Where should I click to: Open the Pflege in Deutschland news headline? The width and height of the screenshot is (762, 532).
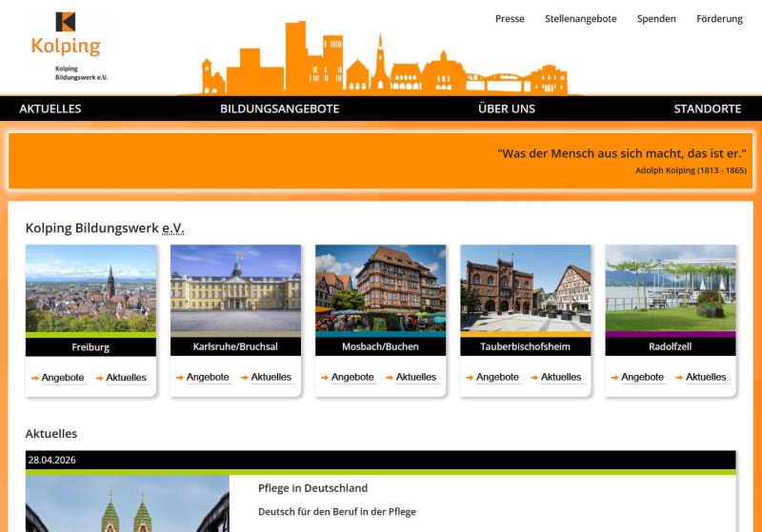(312, 488)
